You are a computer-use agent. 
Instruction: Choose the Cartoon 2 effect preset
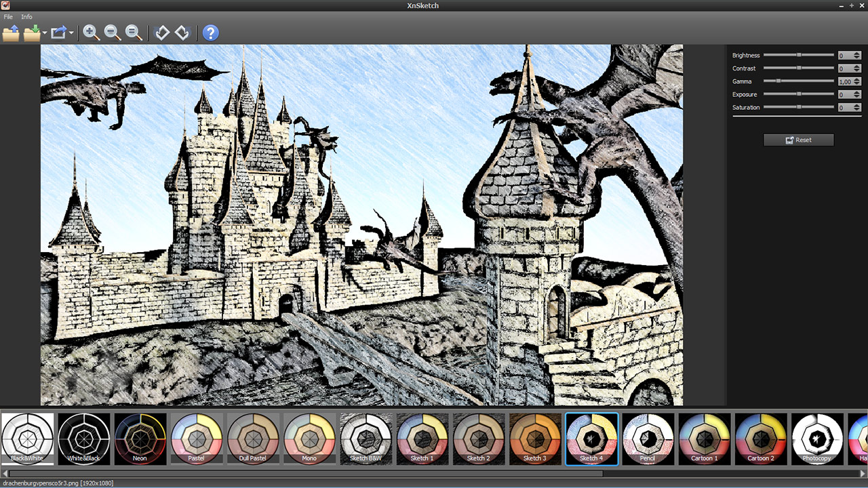pyautogui.click(x=762, y=439)
